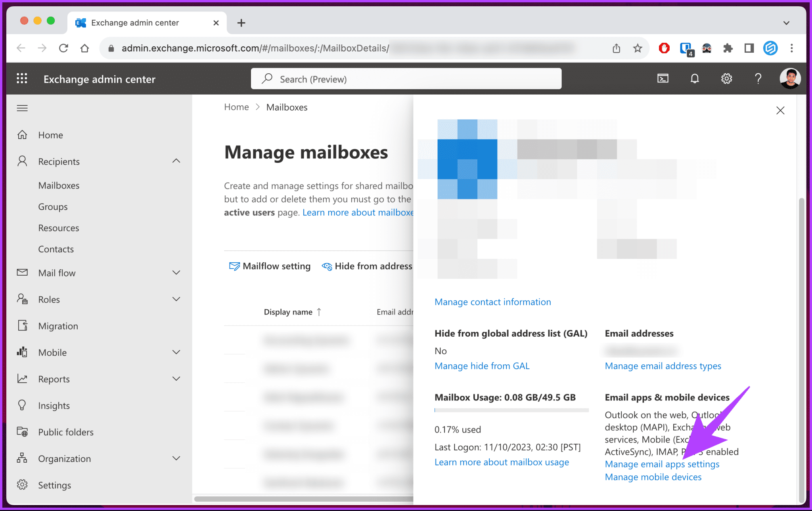Viewport: 812px width, 511px height.
Task: Click the profile avatar picture
Action: pyautogui.click(x=790, y=78)
